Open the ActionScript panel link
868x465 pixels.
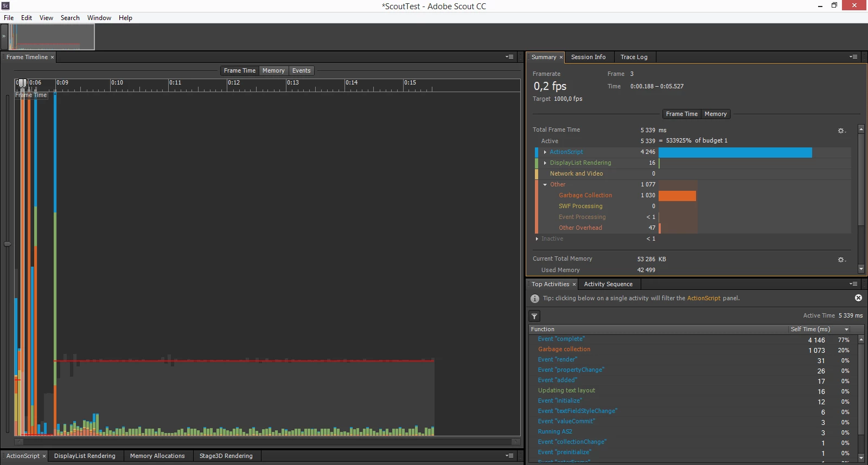704,298
